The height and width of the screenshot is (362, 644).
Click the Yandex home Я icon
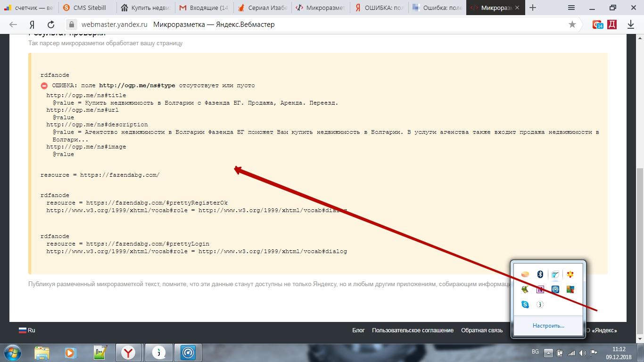(32, 25)
